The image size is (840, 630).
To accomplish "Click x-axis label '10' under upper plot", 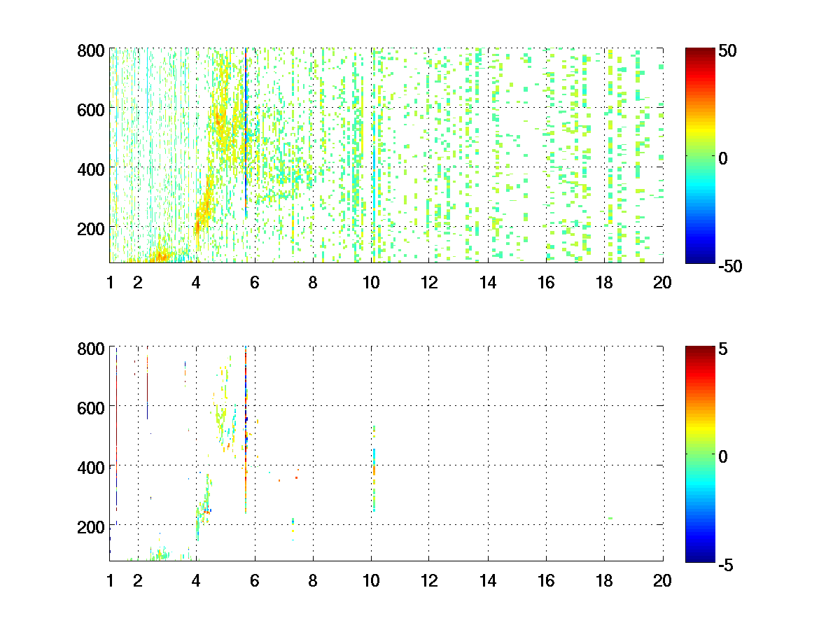I will [x=371, y=282].
